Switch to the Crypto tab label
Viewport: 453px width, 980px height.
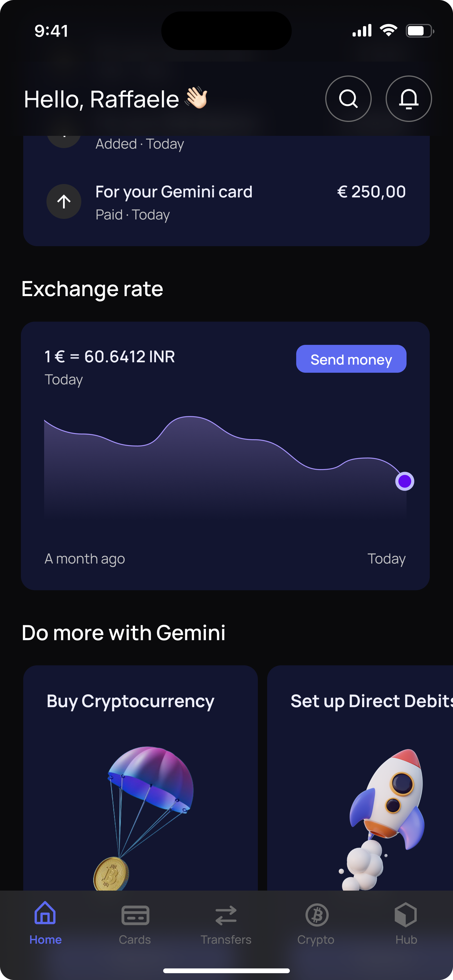316,940
